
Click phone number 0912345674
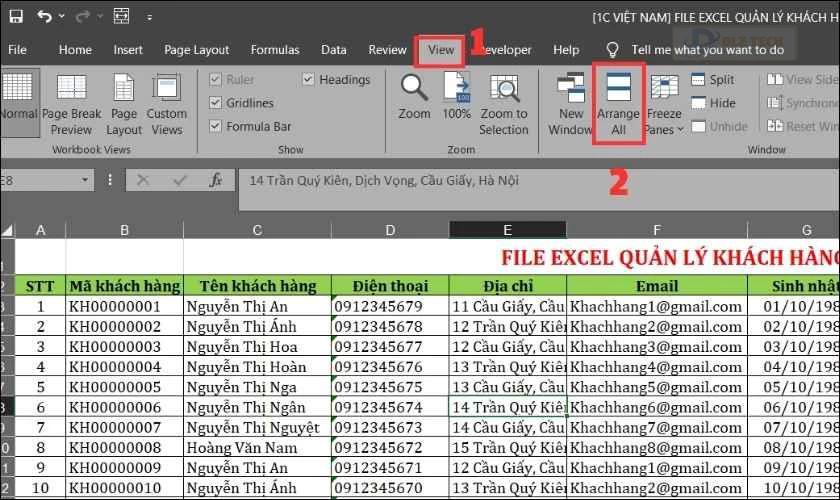coord(390,407)
